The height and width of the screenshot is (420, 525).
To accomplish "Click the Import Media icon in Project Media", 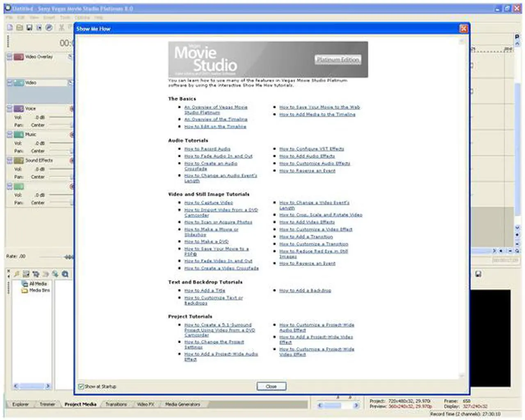I will 26,274.
